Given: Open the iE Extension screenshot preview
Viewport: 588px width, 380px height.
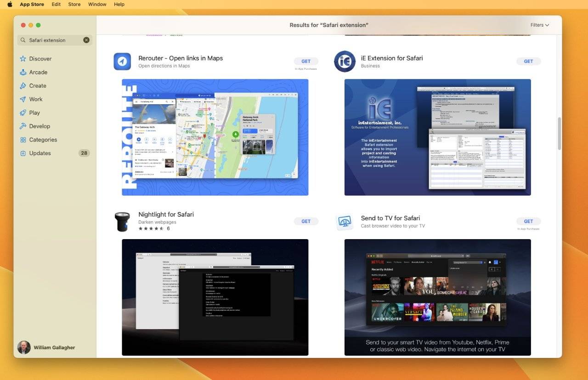Looking at the screenshot, I should point(437,137).
